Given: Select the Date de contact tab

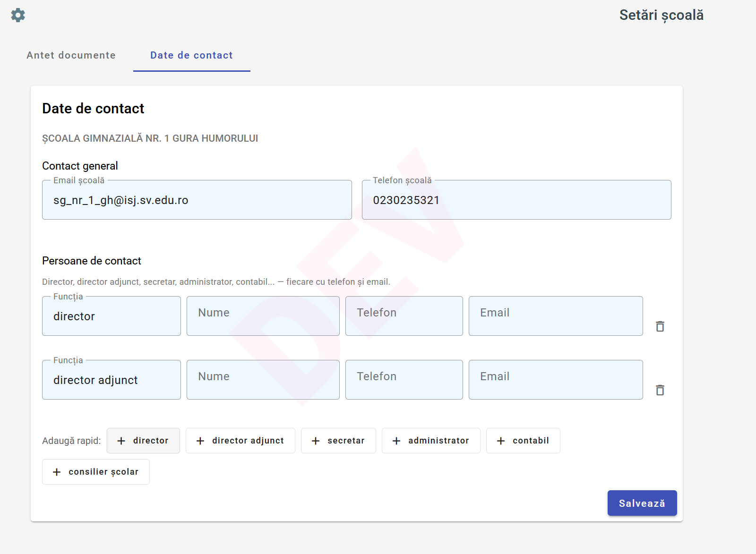Looking at the screenshot, I should (x=191, y=55).
